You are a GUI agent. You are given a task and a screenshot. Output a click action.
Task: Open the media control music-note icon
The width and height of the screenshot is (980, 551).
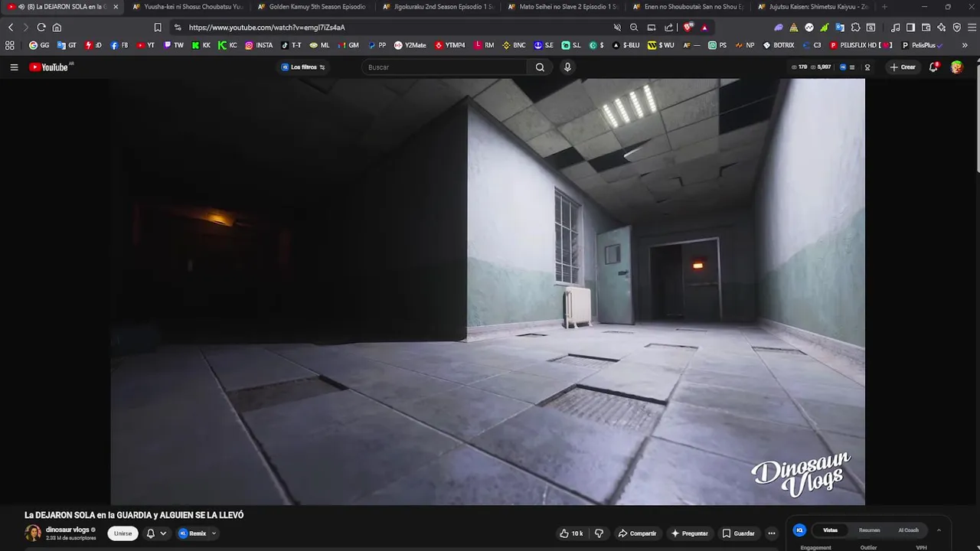pyautogui.click(x=896, y=28)
